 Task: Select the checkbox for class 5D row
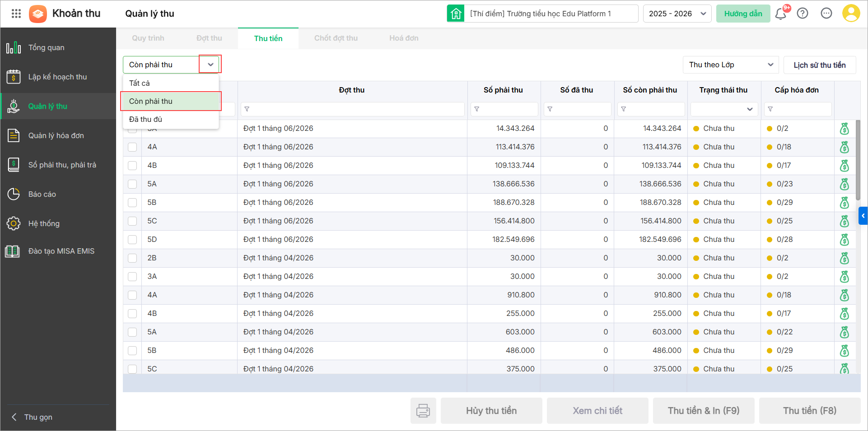coord(132,240)
